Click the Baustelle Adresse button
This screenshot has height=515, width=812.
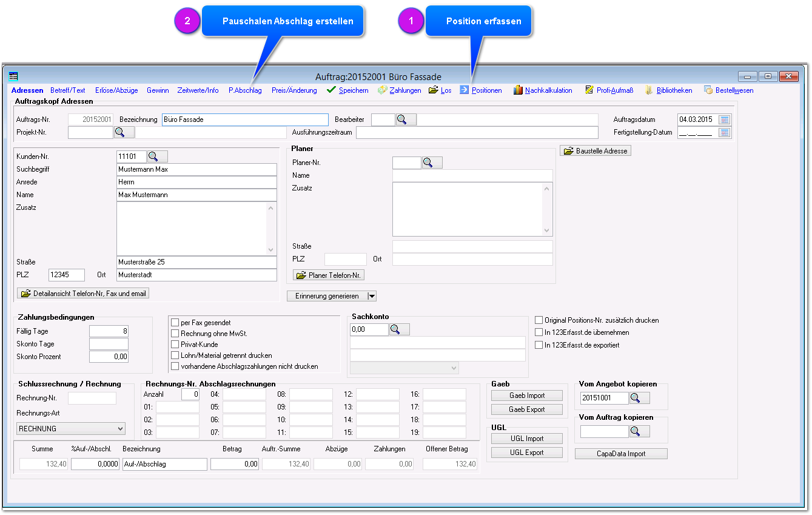coord(596,150)
